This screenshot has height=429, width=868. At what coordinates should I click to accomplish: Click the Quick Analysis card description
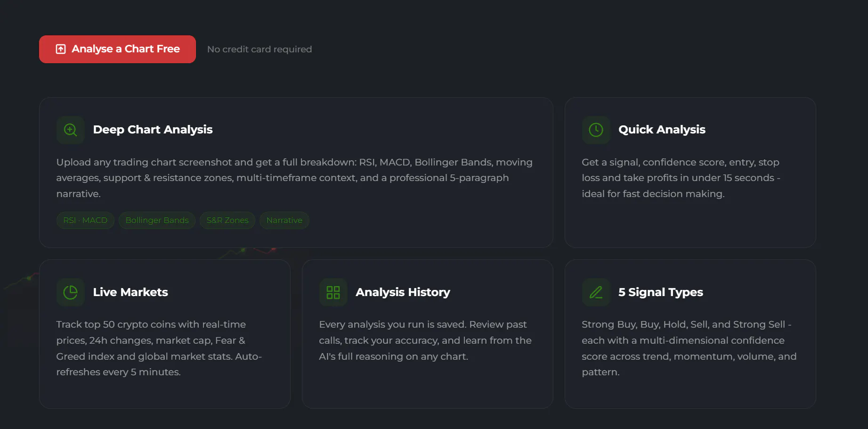[681, 178]
